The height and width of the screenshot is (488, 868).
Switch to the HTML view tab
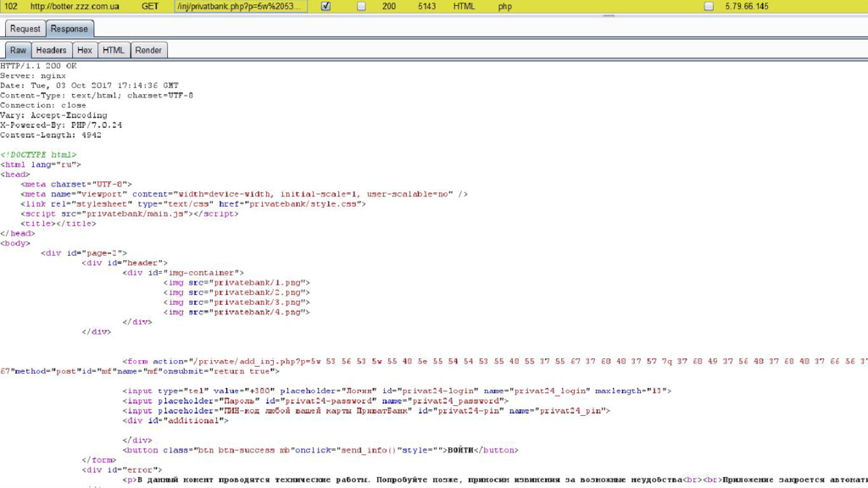114,50
